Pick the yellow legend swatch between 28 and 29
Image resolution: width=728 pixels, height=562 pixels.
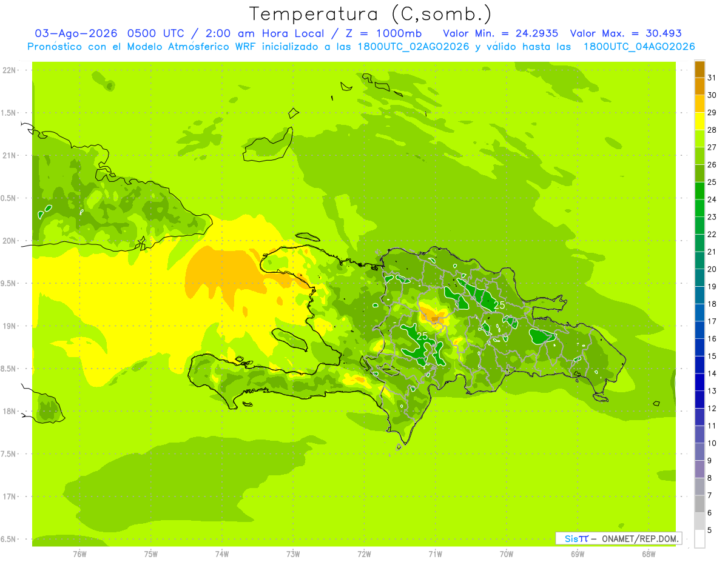(x=699, y=121)
